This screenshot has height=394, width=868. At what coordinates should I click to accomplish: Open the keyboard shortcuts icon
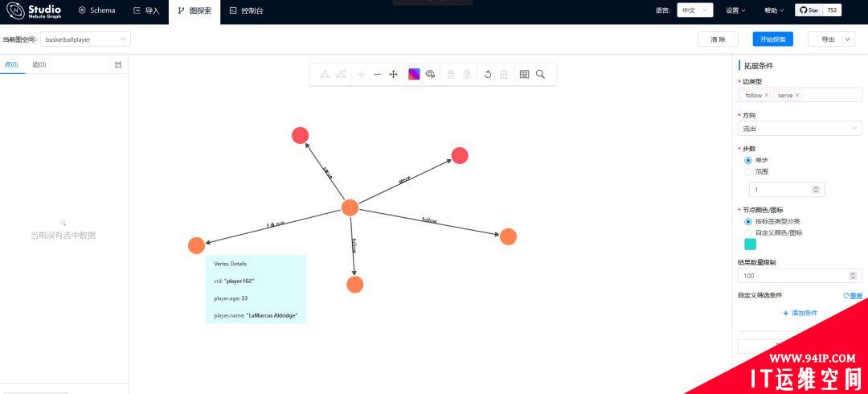pyautogui.click(x=524, y=74)
